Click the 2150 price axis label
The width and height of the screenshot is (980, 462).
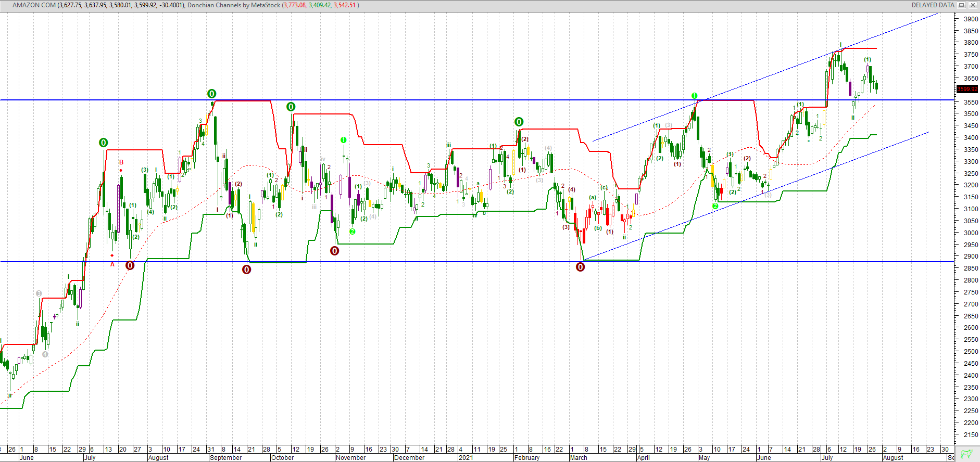[x=971, y=435]
